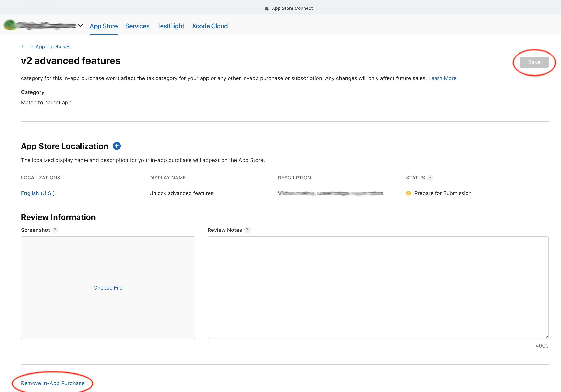This screenshot has width=561, height=392.
Task: Click the app icon thumbnail at top left
Action: coord(10,25)
